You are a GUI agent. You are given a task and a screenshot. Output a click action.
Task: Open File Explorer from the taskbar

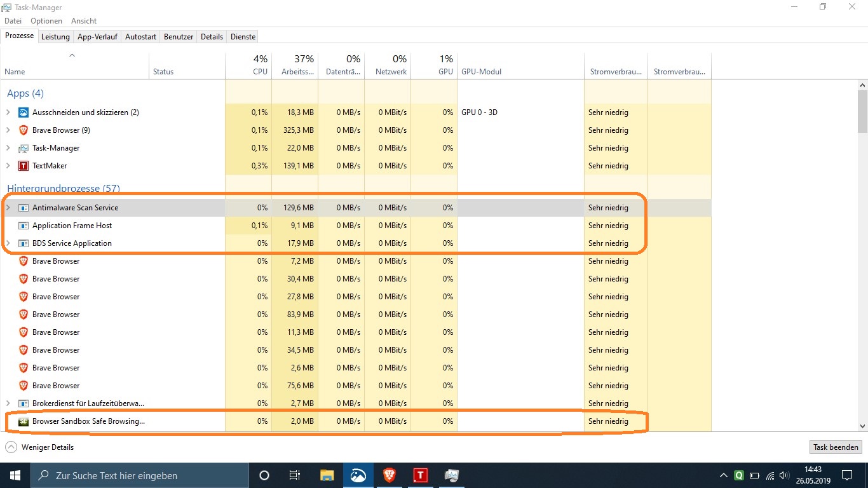(x=327, y=475)
